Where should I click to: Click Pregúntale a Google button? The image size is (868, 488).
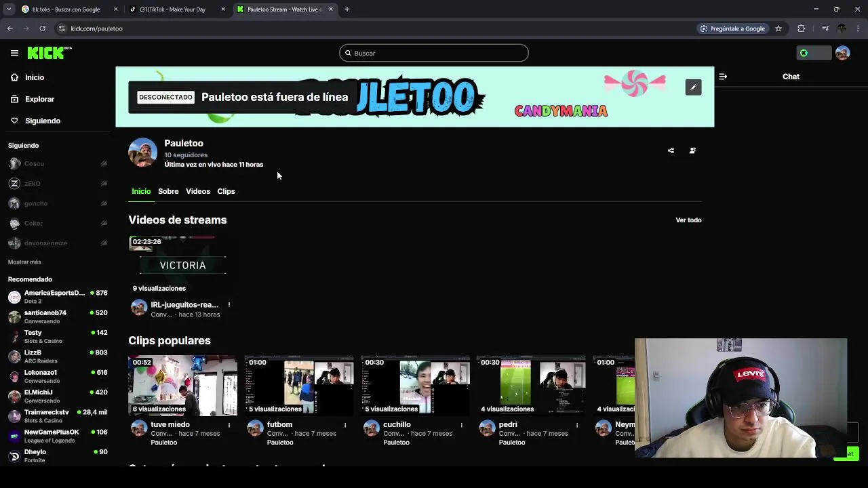(732, 28)
